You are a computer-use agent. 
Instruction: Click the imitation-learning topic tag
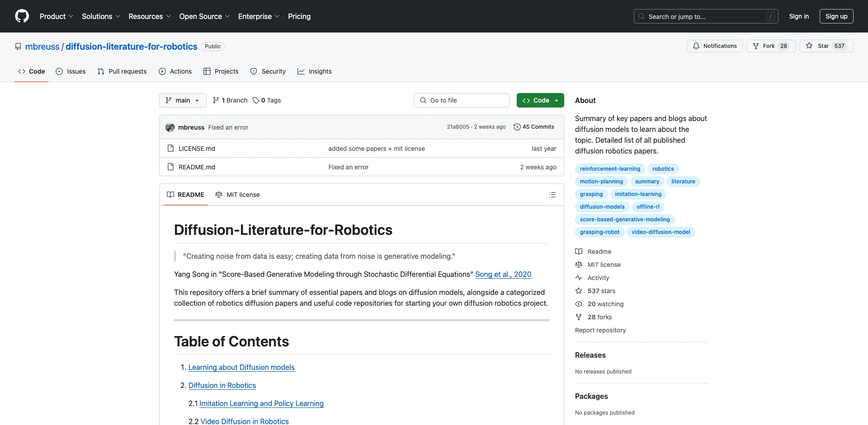[x=638, y=194]
